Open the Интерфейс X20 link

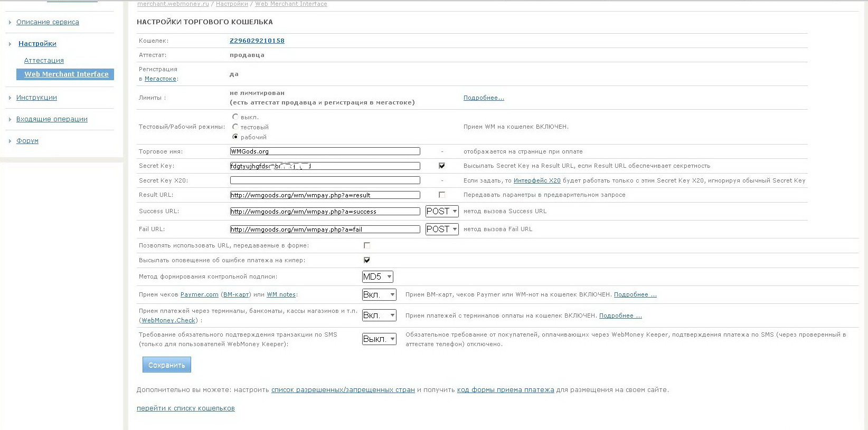(537, 180)
